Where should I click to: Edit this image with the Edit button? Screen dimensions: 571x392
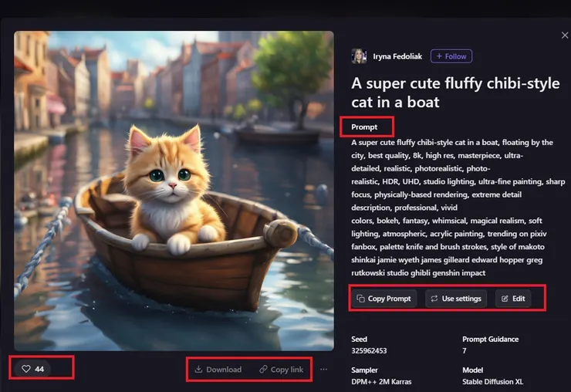[513, 299]
